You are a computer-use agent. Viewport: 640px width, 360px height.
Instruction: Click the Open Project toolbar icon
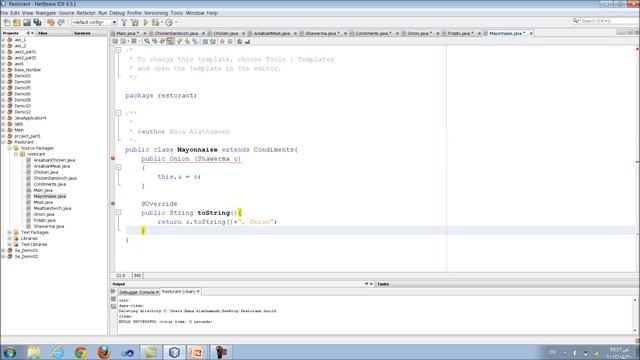(x=27, y=22)
